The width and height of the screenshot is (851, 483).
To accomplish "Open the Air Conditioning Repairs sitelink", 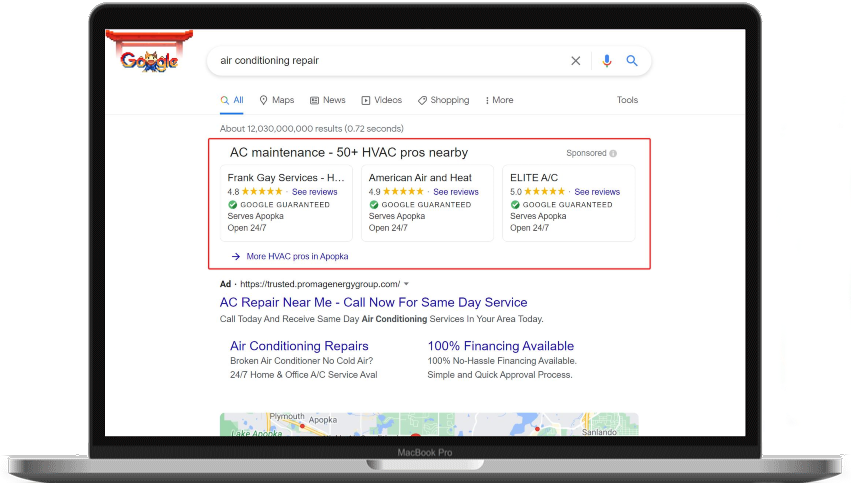I will pos(299,346).
